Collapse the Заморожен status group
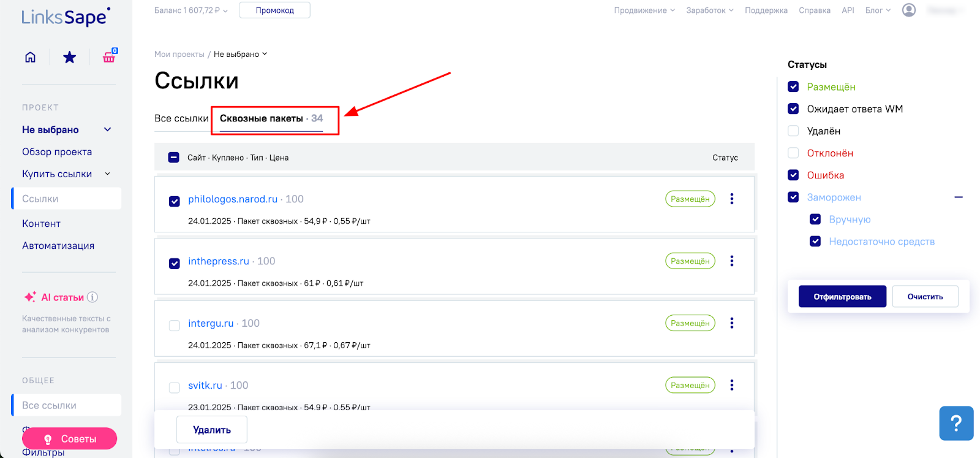Image resolution: width=980 pixels, height=458 pixels. [959, 197]
